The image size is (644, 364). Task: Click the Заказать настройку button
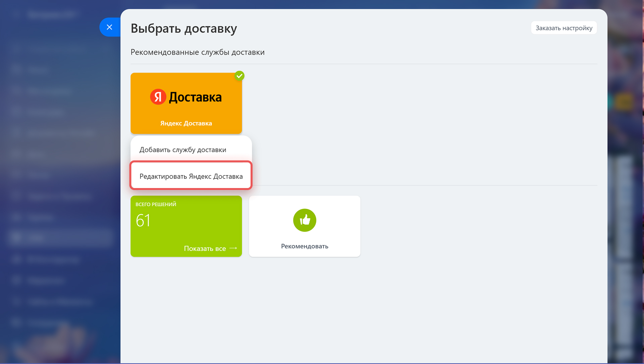(564, 28)
